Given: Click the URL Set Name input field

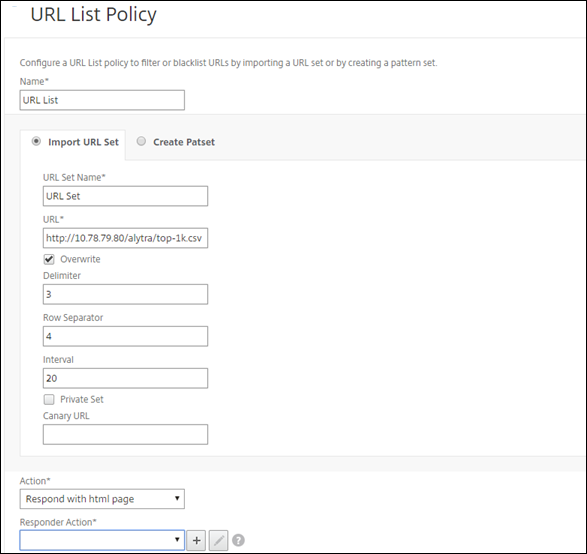Looking at the screenshot, I should [x=125, y=196].
